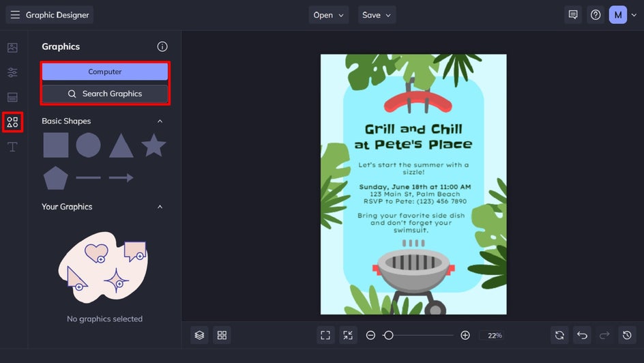Open the history clock icon
Viewport: 644px width, 363px height.
(x=627, y=335)
